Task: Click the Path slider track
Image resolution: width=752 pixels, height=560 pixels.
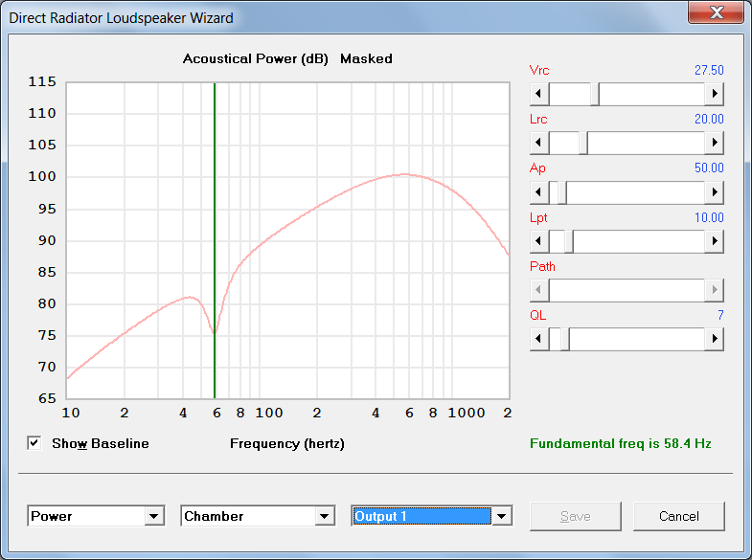Action: [627, 290]
